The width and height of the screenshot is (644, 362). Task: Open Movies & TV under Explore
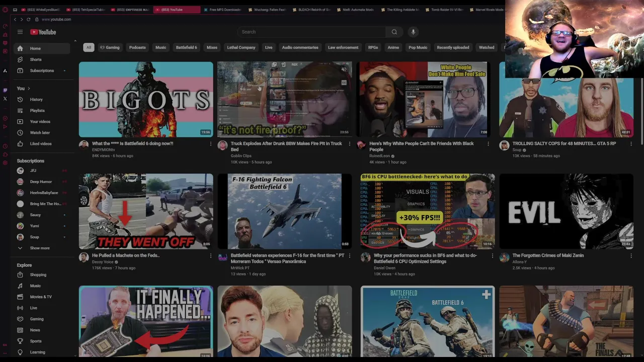pyautogui.click(x=43, y=297)
